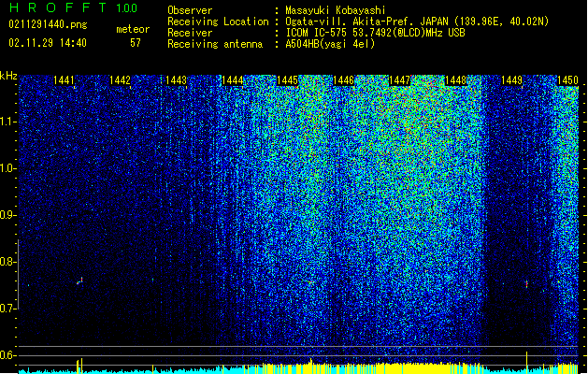Viewport: 588px width, 374px height.
Task: Click the 1447 time marker
Action: pos(400,80)
